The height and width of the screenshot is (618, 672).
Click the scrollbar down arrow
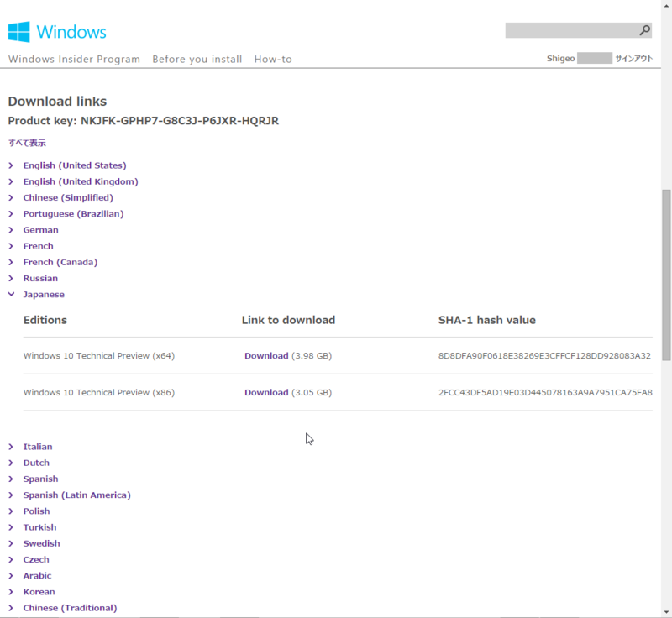(x=666, y=612)
